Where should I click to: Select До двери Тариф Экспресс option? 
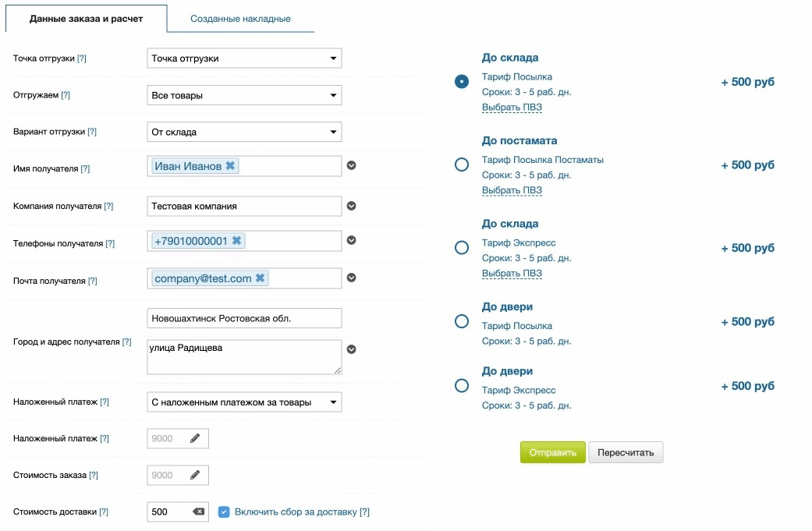point(462,385)
